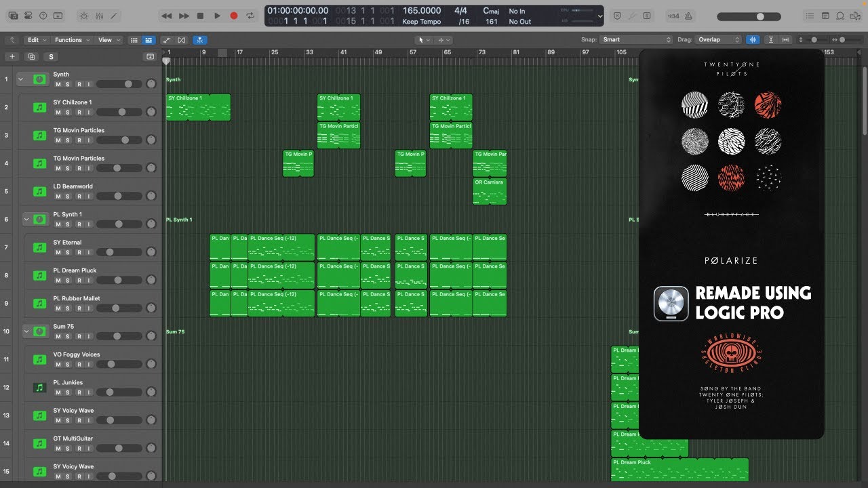Collapse the PL Synth 1 track stack

click(26, 220)
